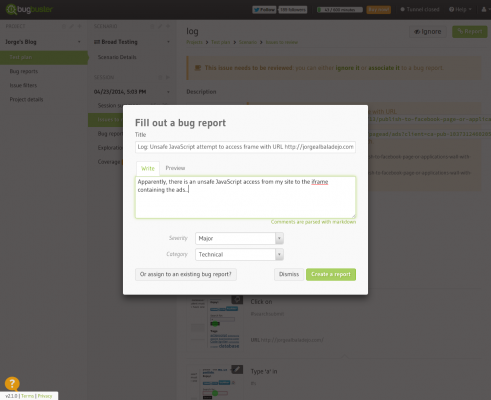Open the Help menu in top bar
Image resolution: width=491 pixels, height=400 pixels.
coord(460,9)
